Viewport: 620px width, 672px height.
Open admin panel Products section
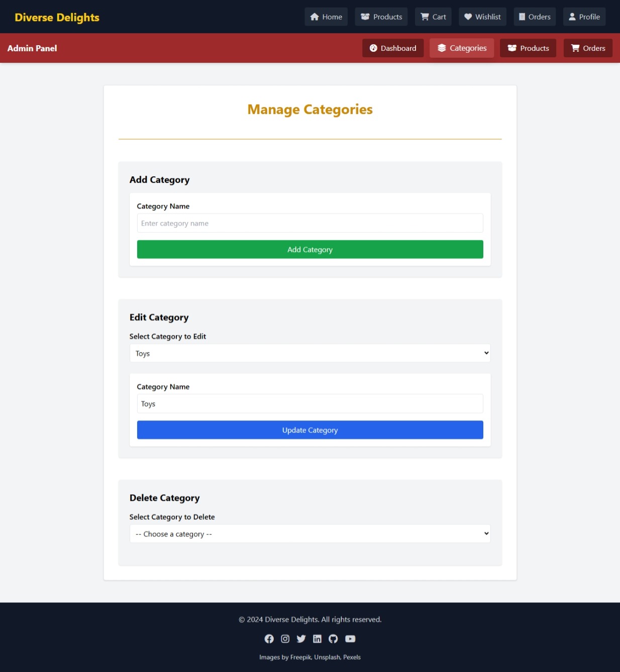528,48
